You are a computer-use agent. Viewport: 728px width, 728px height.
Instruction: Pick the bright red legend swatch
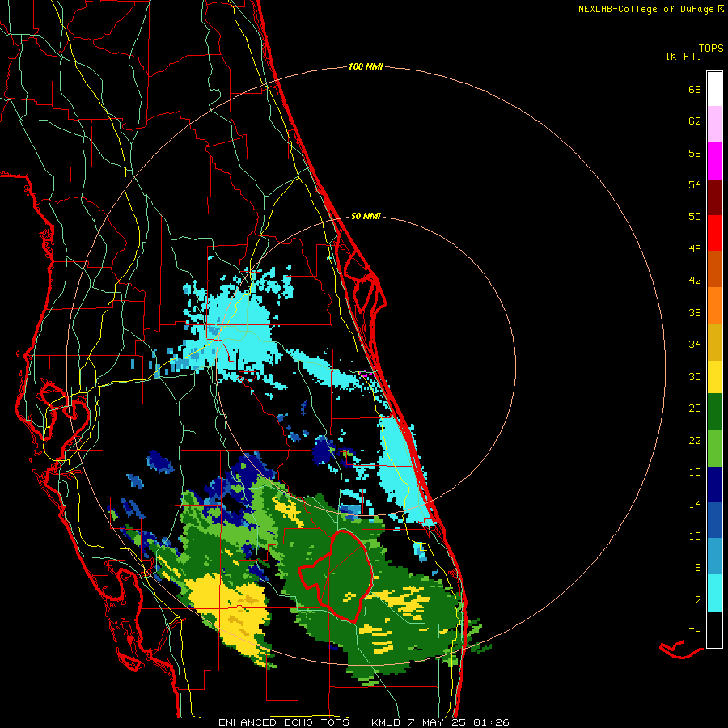(714, 233)
